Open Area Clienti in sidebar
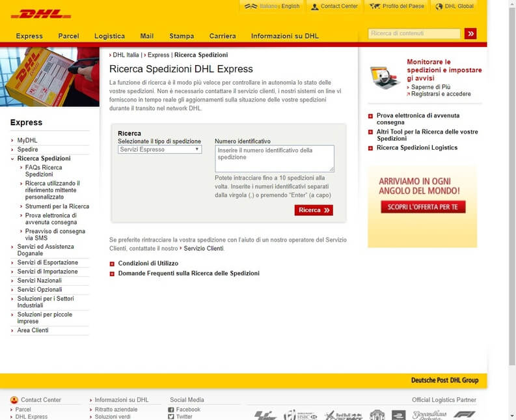 [33, 330]
